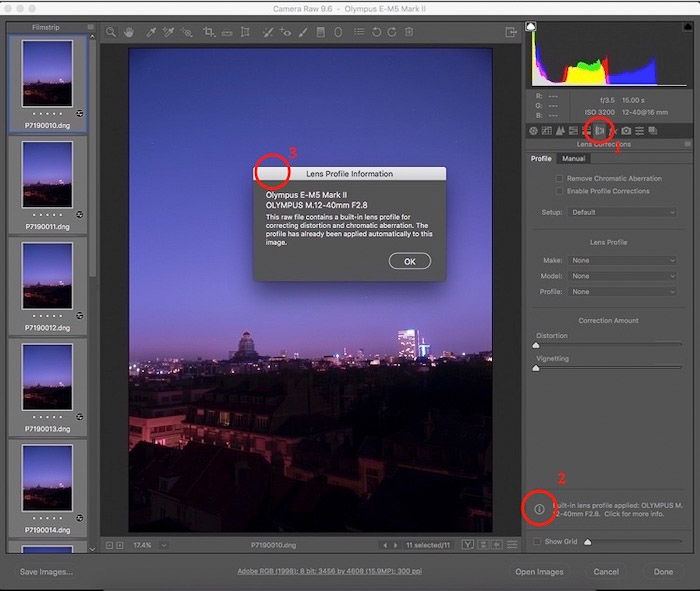Screen dimensions: 700x591
Task: Select the Zoom tool in the toolbar
Action: click(x=112, y=33)
